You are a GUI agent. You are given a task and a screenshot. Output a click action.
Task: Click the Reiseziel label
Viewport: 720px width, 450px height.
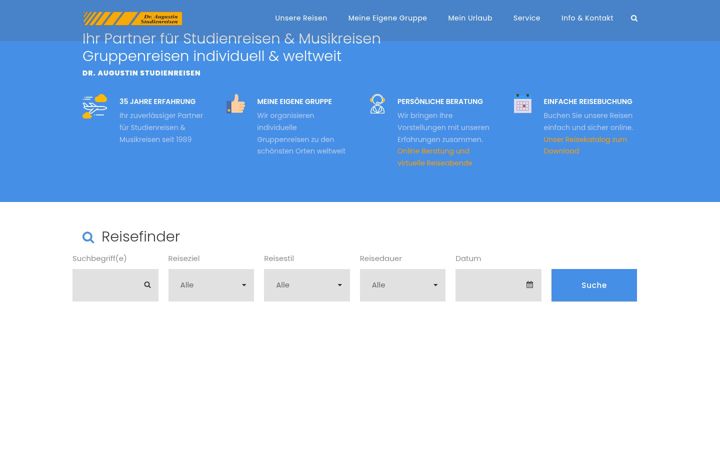pos(184,259)
